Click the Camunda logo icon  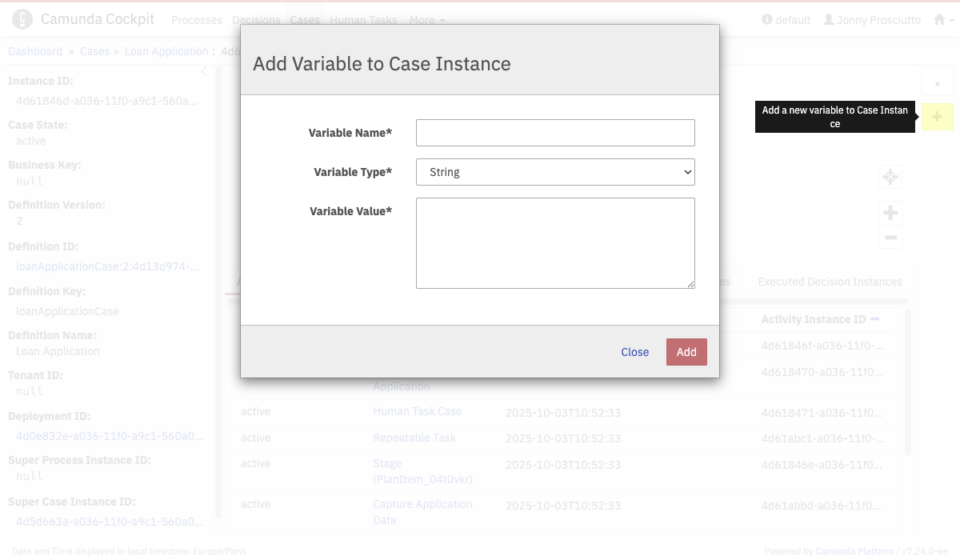tap(22, 19)
